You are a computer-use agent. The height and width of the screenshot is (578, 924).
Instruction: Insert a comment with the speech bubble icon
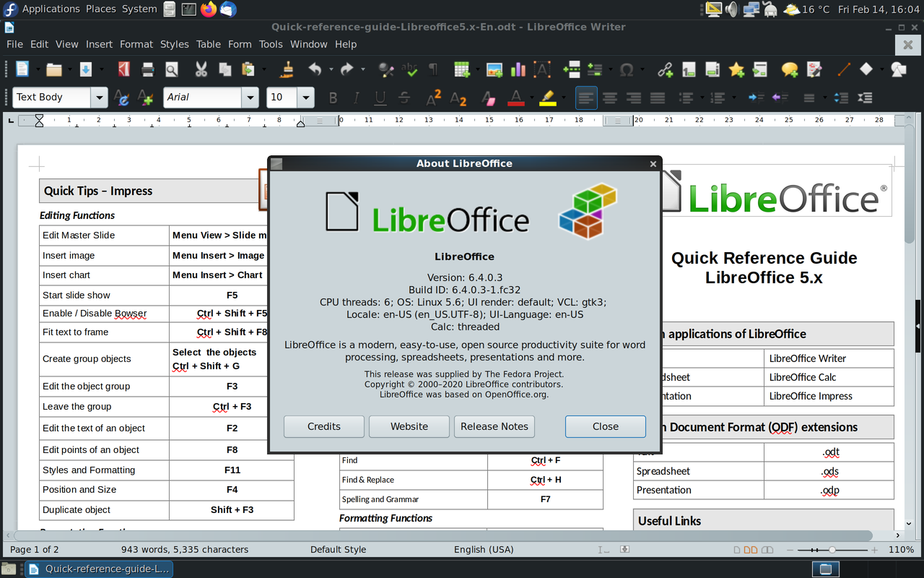(790, 69)
